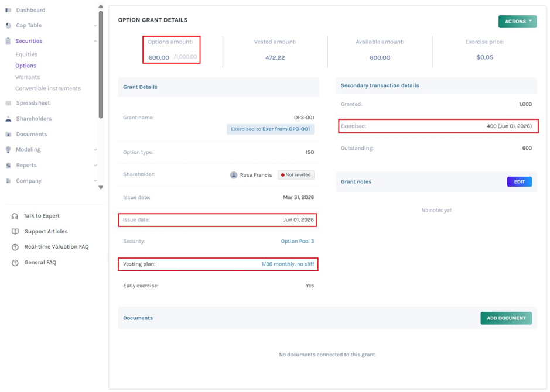Select Convertible instruments in sidebar

48,88
